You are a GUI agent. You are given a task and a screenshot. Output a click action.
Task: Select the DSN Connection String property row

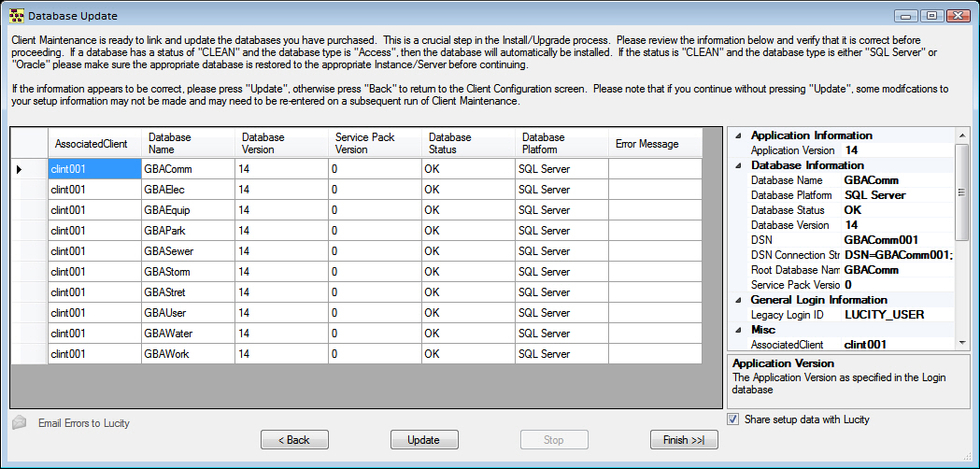(849, 255)
